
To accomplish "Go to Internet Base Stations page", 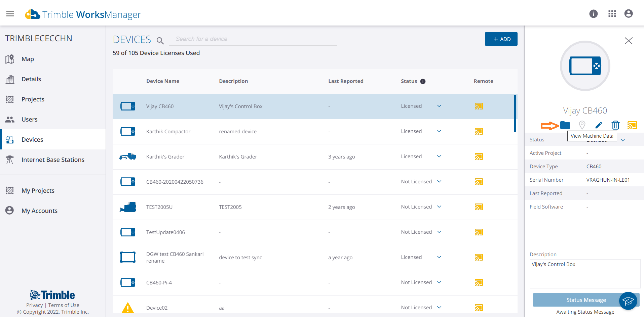I will tap(53, 160).
